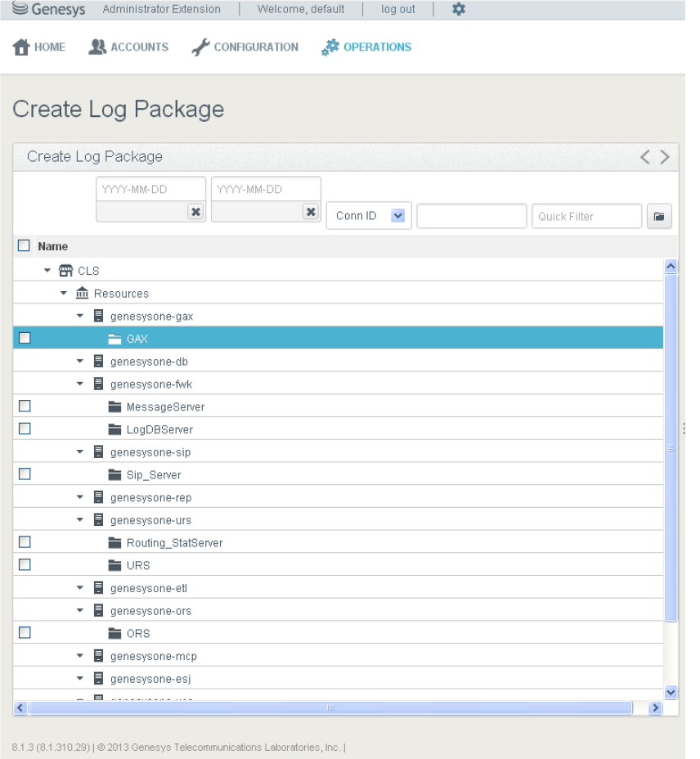
Task: Click the right arrow in panel header
Action: click(665, 157)
